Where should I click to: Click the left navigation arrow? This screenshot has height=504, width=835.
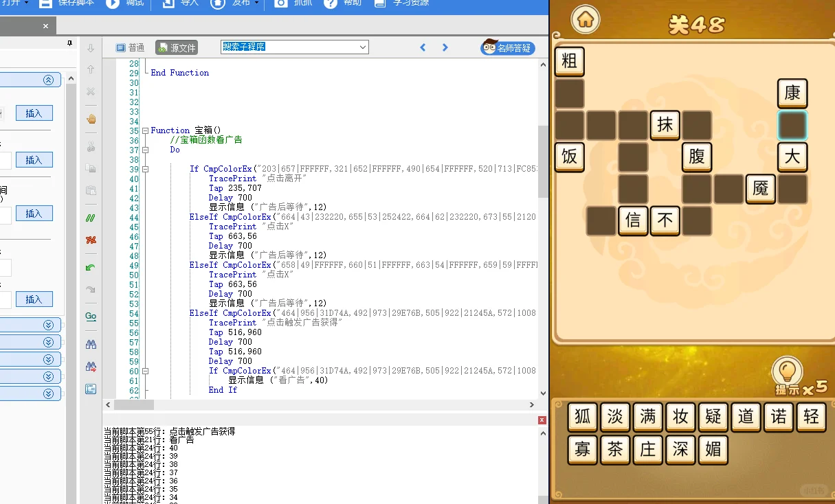(x=423, y=47)
